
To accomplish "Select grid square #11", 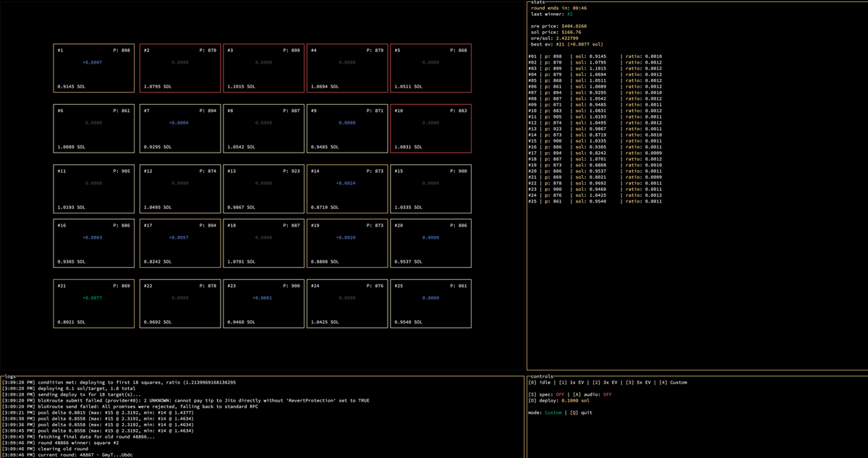I will click(94, 189).
